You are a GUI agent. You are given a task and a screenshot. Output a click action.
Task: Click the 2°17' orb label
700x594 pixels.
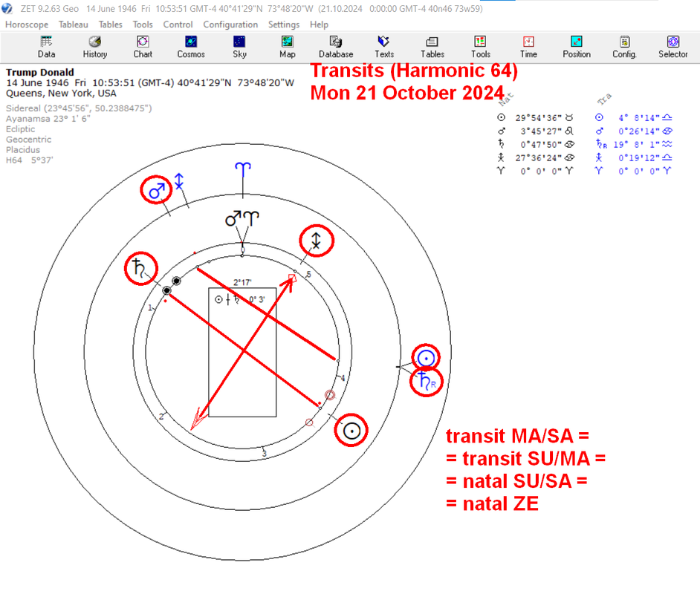pos(242,282)
